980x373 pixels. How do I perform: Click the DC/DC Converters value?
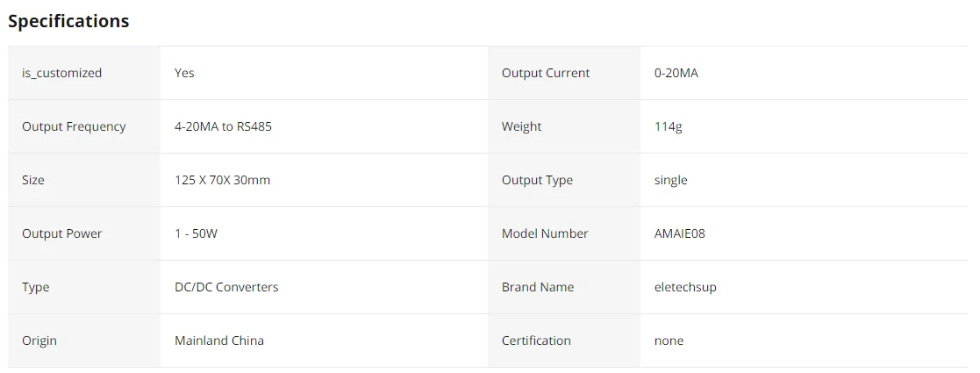point(226,287)
